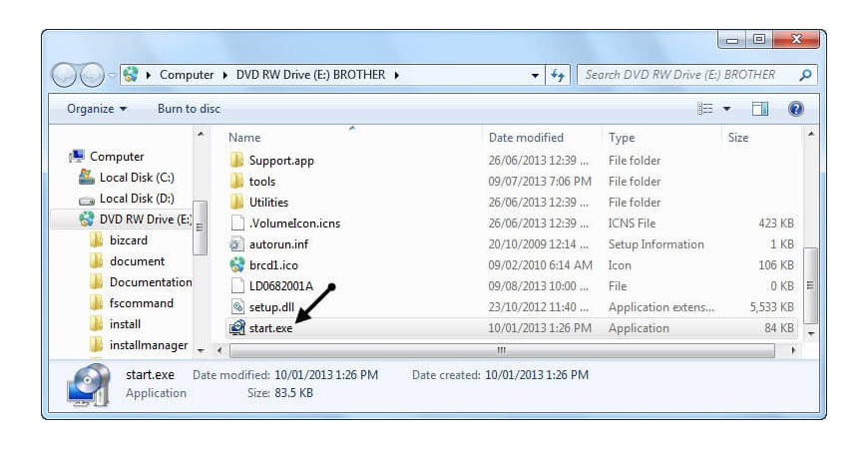
Task: Open the Organize dropdown menu
Action: click(x=97, y=109)
